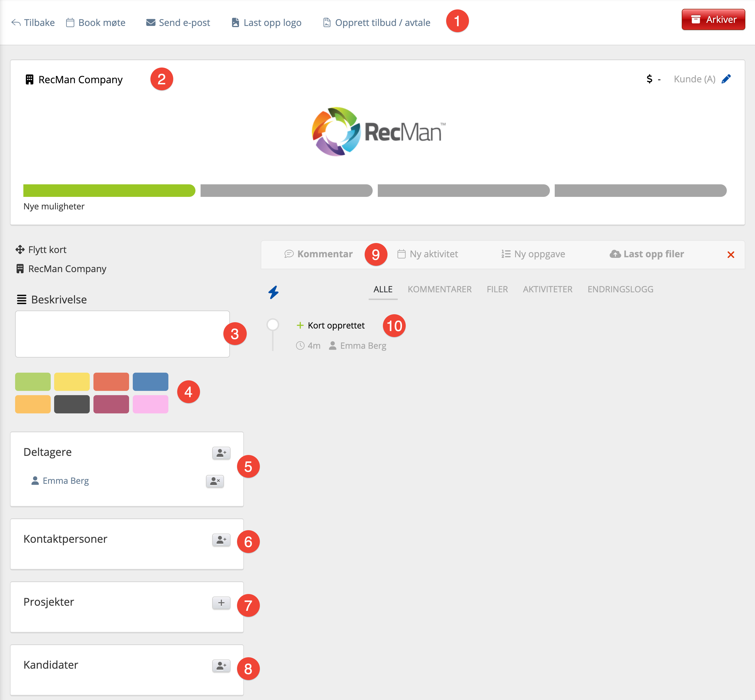Image resolution: width=755 pixels, height=700 pixels.
Task: Open Book møte from toolbar
Action: 95,23
